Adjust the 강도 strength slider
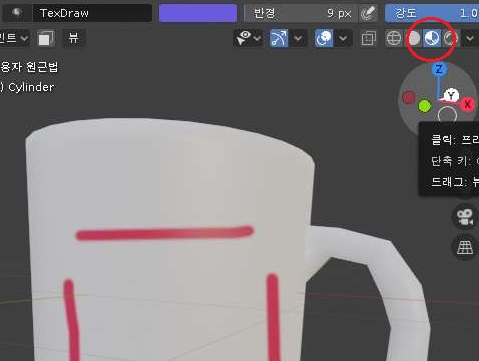479x361 pixels. tap(432, 13)
